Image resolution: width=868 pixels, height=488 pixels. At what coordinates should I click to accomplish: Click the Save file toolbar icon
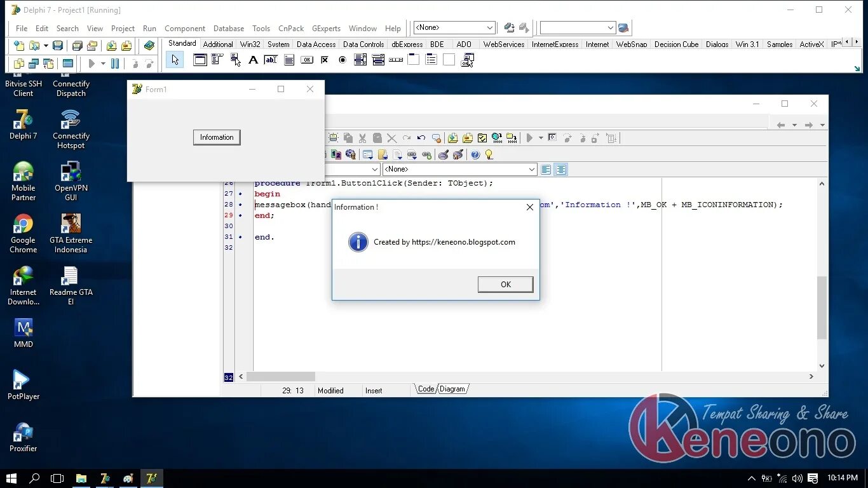point(58,46)
